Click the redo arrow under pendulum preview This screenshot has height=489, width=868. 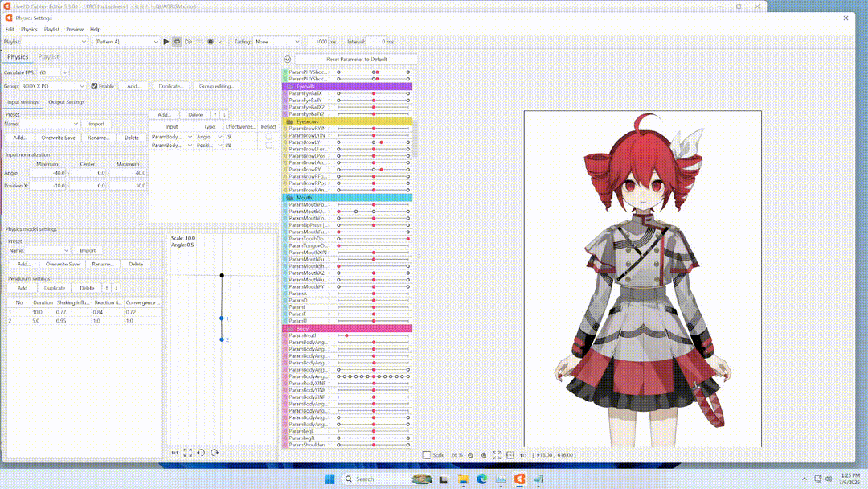[215, 453]
